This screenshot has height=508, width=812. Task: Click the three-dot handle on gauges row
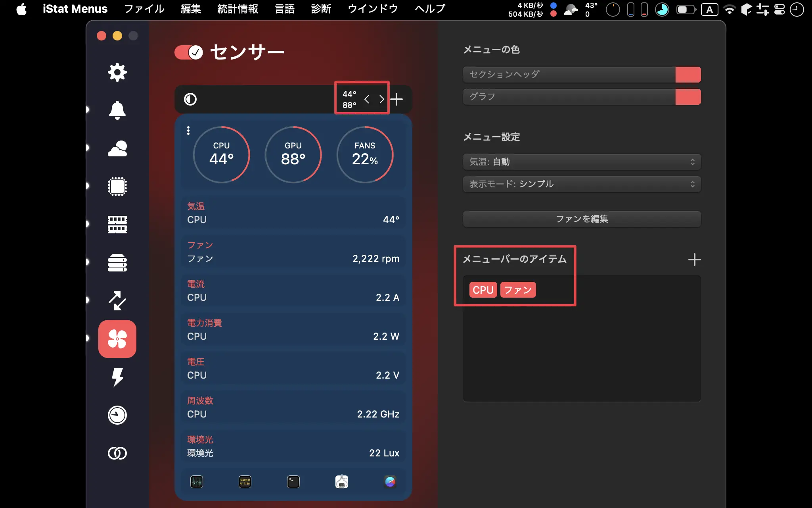tap(188, 131)
